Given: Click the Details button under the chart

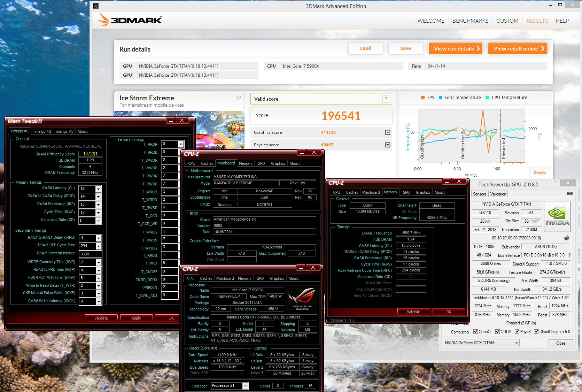Looking at the screenshot, I should [x=540, y=172].
